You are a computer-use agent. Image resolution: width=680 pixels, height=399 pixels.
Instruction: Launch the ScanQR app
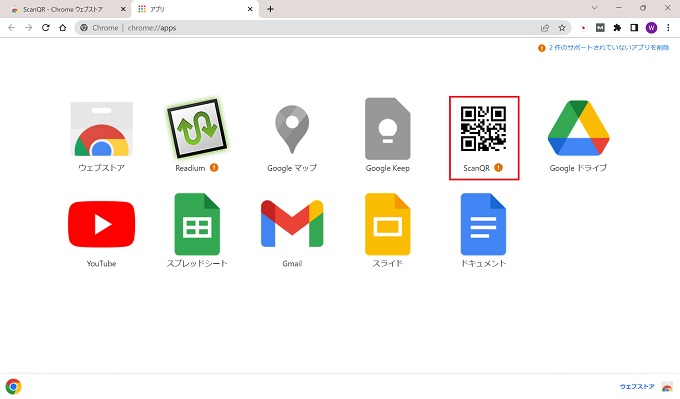(x=483, y=129)
